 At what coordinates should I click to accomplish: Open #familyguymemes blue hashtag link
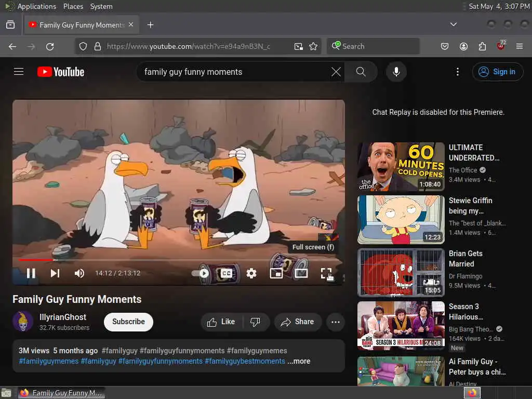[48, 362]
